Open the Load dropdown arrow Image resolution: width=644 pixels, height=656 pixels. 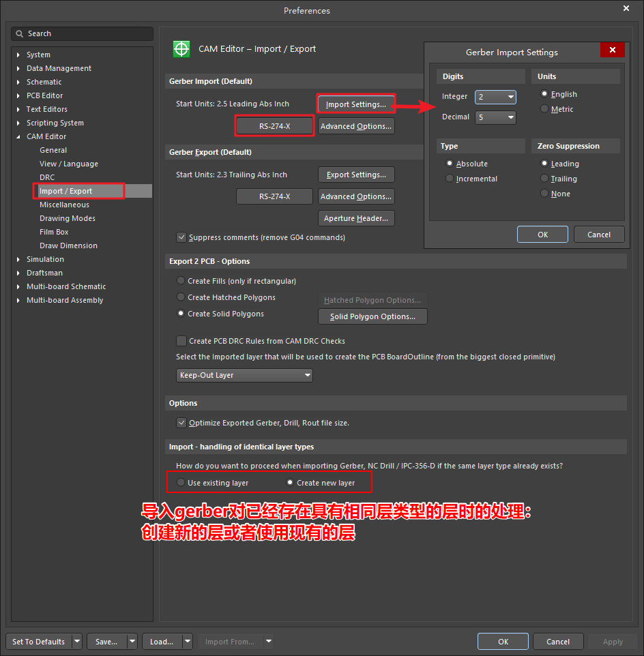tap(188, 642)
